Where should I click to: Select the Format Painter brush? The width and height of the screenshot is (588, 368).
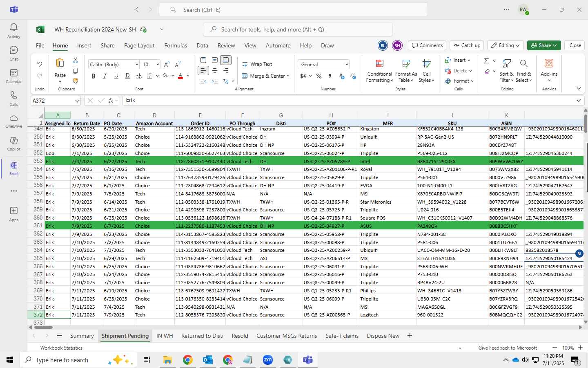click(x=76, y=81)
